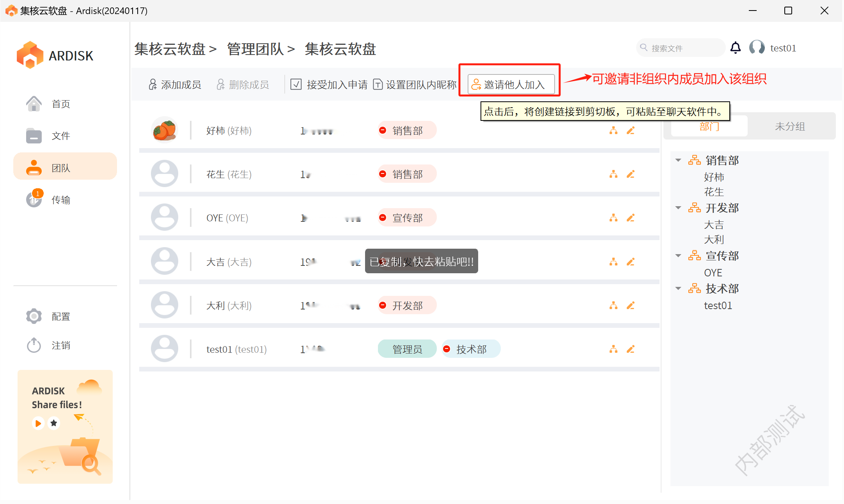Remove 技术部 tag from test01
The height and width of the screenshot is (504, 844).
pyautogui.click(x=447, y=349)
